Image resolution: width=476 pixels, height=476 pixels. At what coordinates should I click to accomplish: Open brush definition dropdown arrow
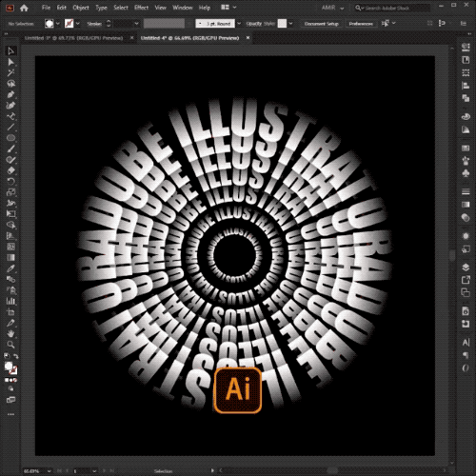click(239, 24)
